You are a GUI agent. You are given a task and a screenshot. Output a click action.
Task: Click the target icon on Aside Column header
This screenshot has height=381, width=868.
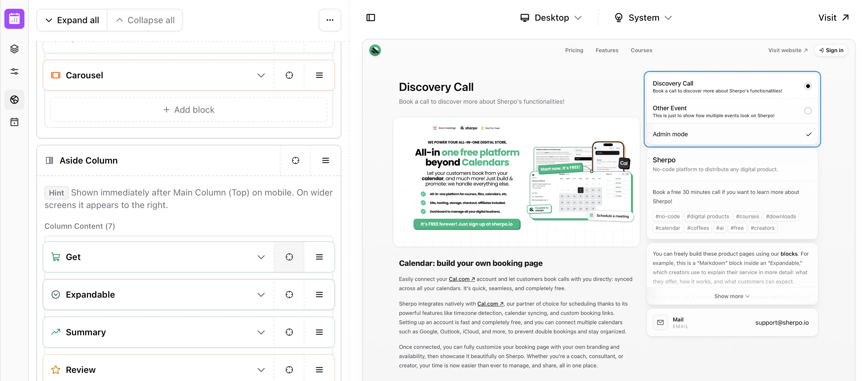click(x=295, y=160)
